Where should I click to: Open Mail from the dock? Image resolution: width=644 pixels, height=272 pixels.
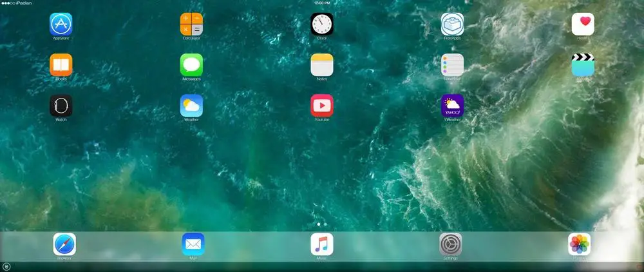pos(193,244)
